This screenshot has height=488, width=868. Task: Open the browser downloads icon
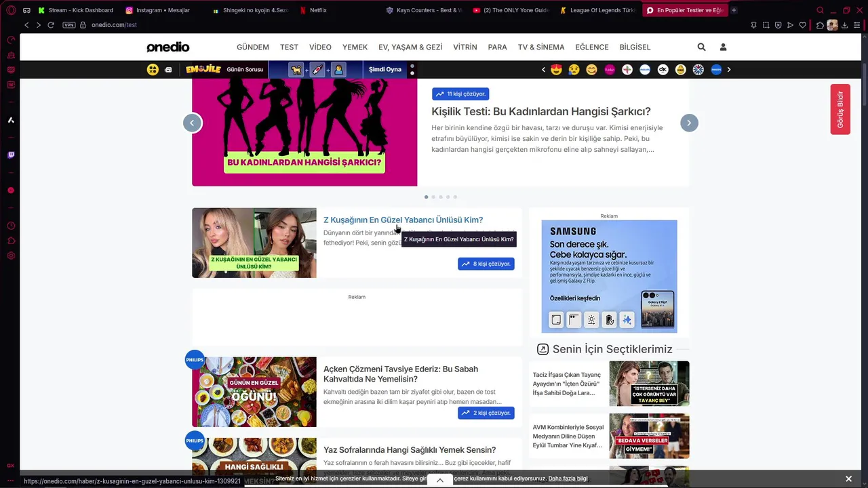pyautogui.click(x=844, y=25)
